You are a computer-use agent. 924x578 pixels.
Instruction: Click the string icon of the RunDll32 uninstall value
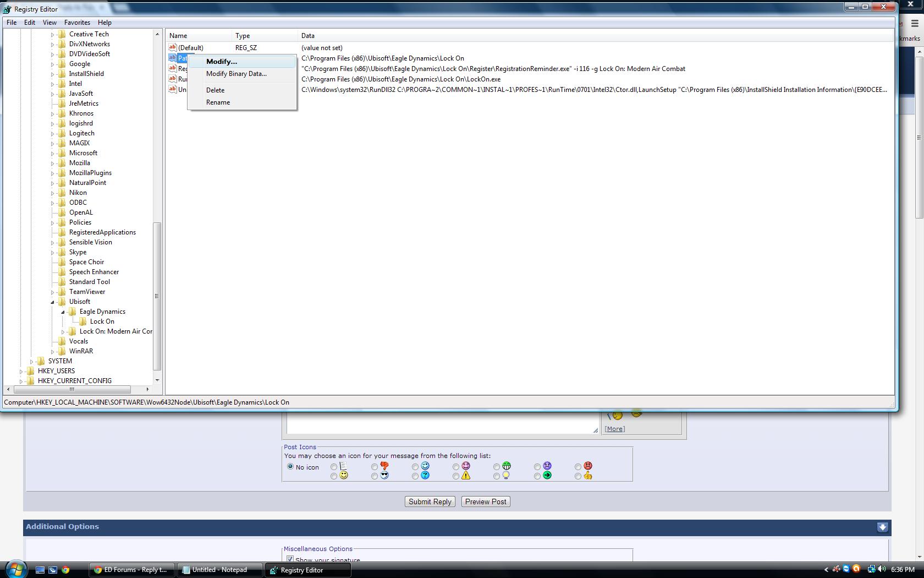click(x=173, y=89)
